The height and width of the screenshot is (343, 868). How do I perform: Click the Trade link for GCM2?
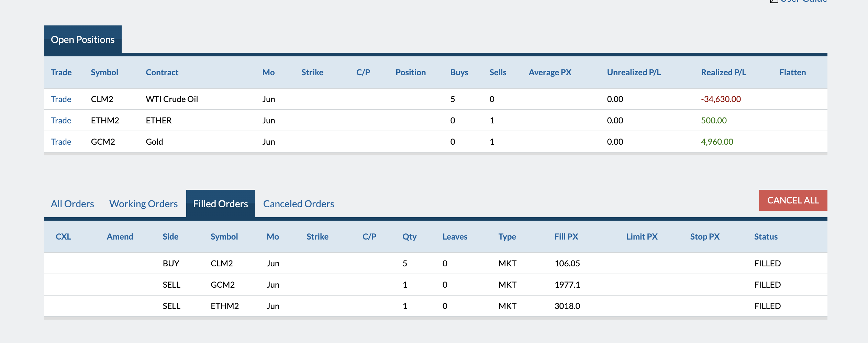coord(61,142)
